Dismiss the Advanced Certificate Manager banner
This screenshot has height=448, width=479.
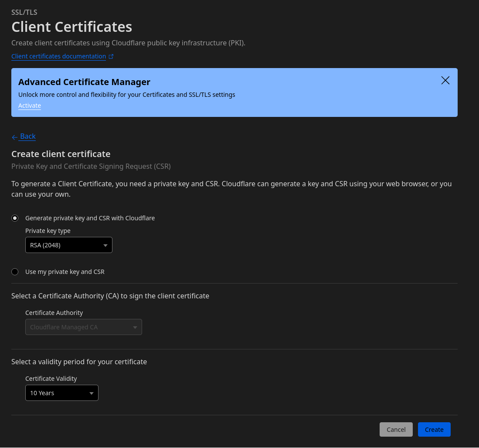coord(445,80)
